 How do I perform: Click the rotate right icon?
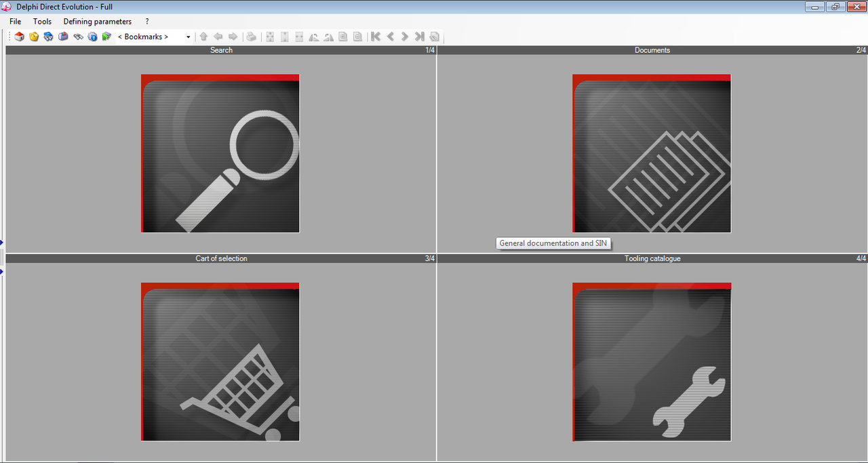pos(329,37)
